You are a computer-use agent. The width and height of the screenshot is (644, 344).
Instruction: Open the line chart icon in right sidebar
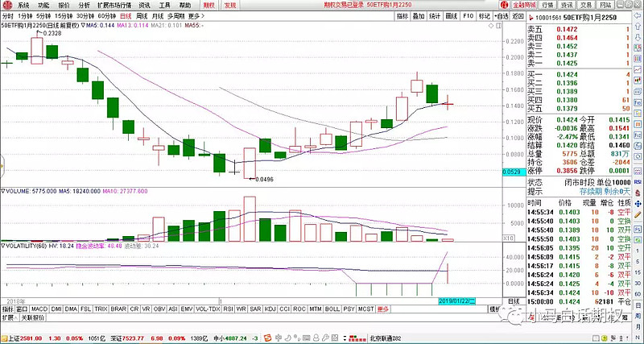[638, 69]
